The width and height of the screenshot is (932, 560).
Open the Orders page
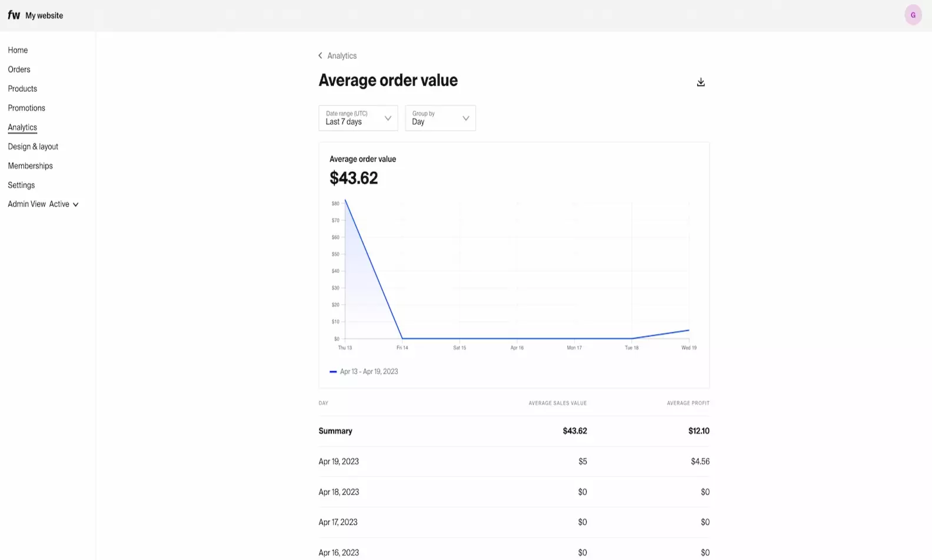tap(19, 69)
